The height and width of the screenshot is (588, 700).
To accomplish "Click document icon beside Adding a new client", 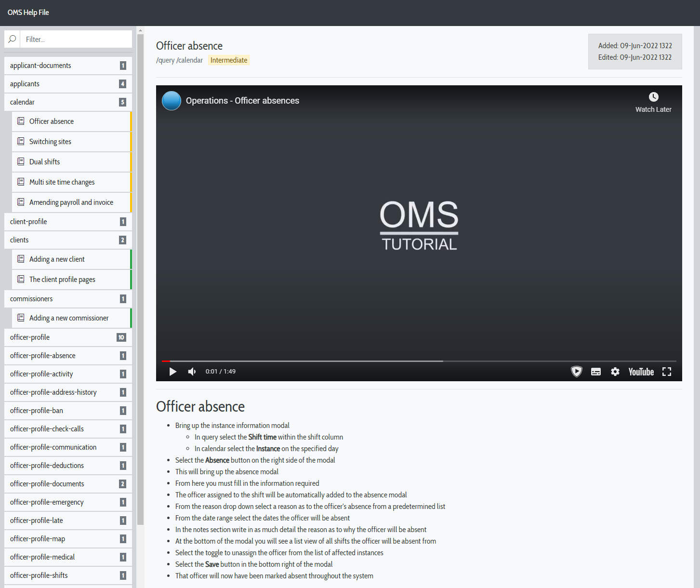I will 21,259.
